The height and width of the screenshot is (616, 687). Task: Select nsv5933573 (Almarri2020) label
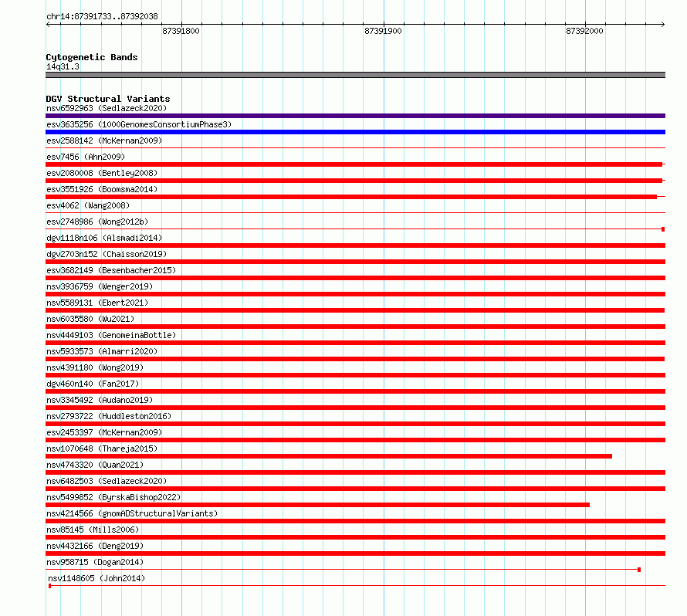click(102, 351)
